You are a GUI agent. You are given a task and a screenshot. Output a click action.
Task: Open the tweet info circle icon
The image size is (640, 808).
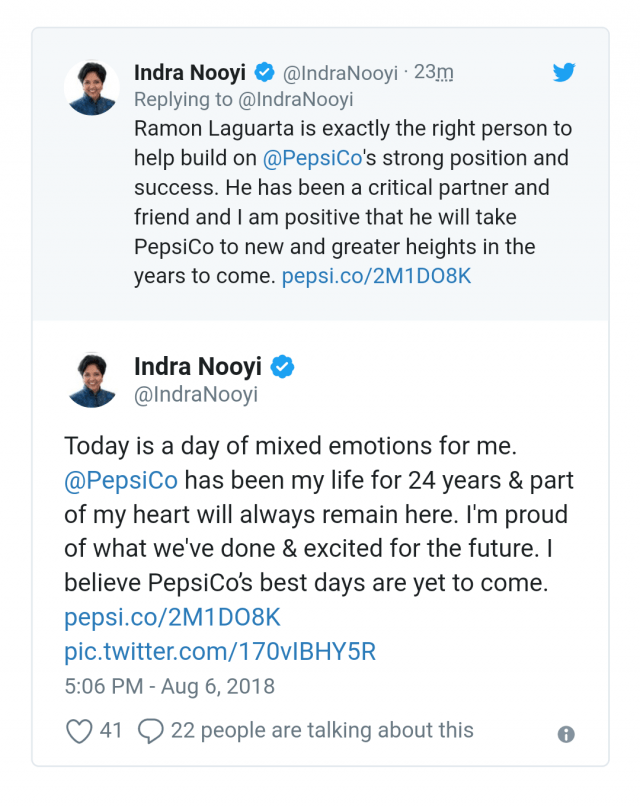(x=566, y=735)
